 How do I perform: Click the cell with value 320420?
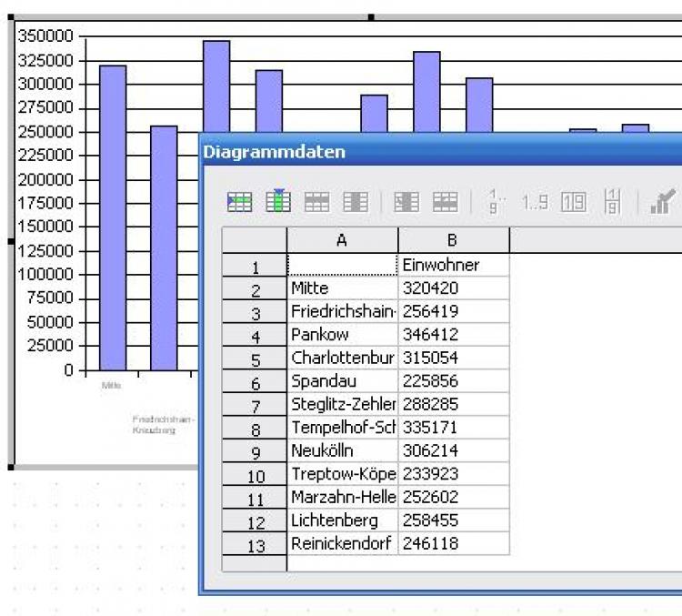[x=453, y=288]
